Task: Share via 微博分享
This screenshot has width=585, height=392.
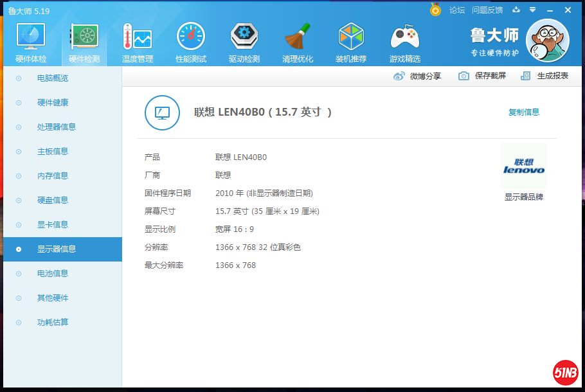Action: [417, 76]
